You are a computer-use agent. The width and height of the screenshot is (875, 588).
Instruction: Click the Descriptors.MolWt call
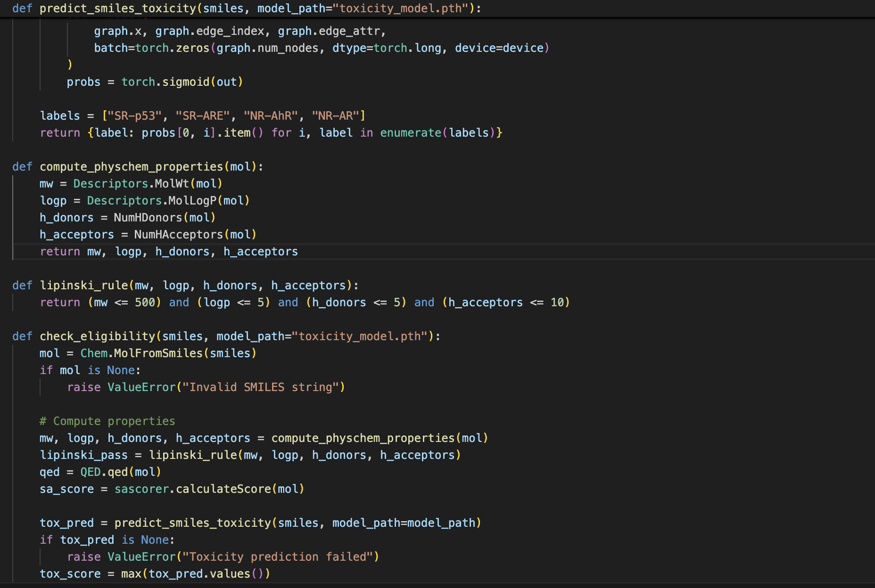tap(148, 184)
